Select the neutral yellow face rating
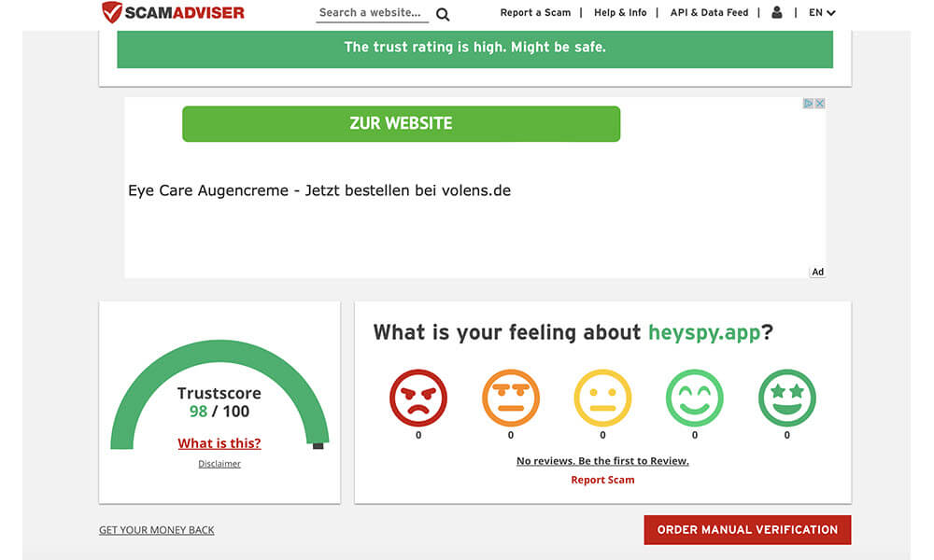Image resolution: width=934 pixels, height=560 pixels. [602, 396]
